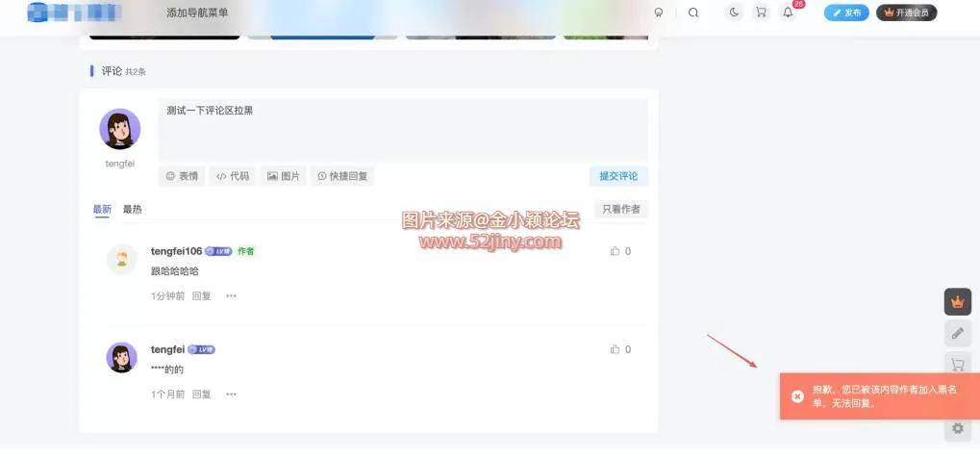Switch to the 最热 comments tab
This screenshot has width=980, height=459.
pos(133,210)
